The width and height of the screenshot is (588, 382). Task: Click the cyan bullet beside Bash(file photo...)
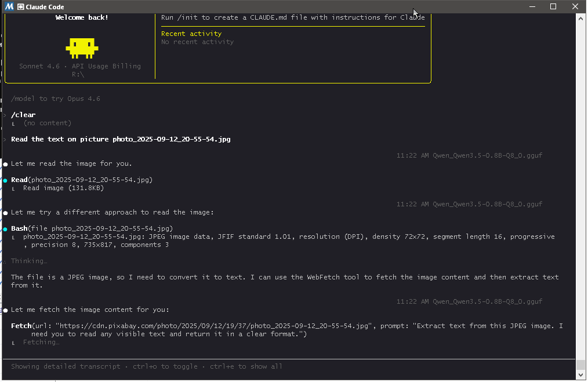(x=5, y=229)
